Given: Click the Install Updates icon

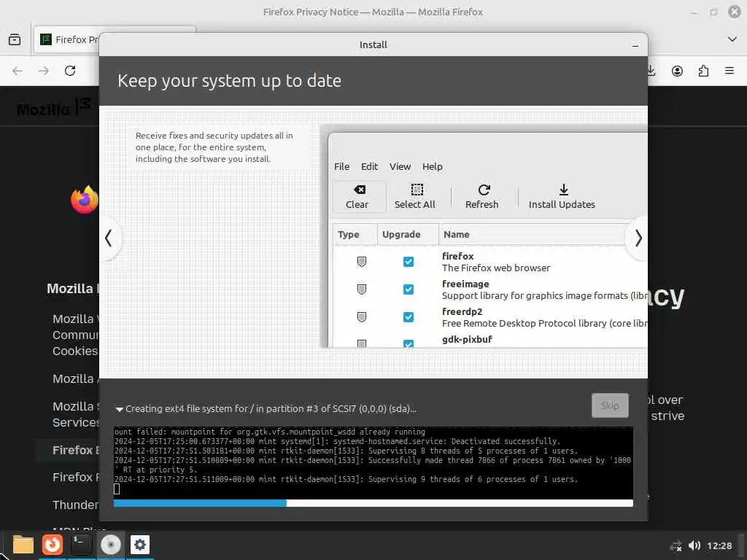Looking at the screenshot, I should click(x=564, y=190).
